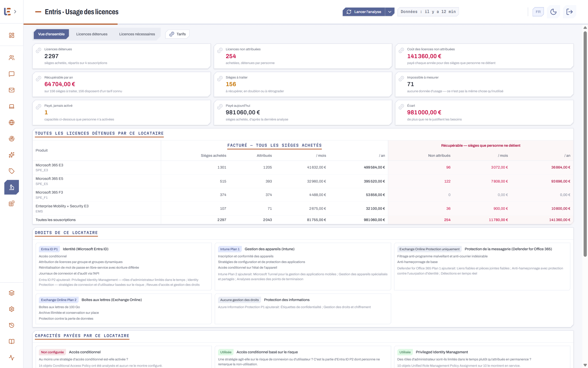
Task: Open the stacked layers icon in sidebar
Action: [x=12, y=293]
